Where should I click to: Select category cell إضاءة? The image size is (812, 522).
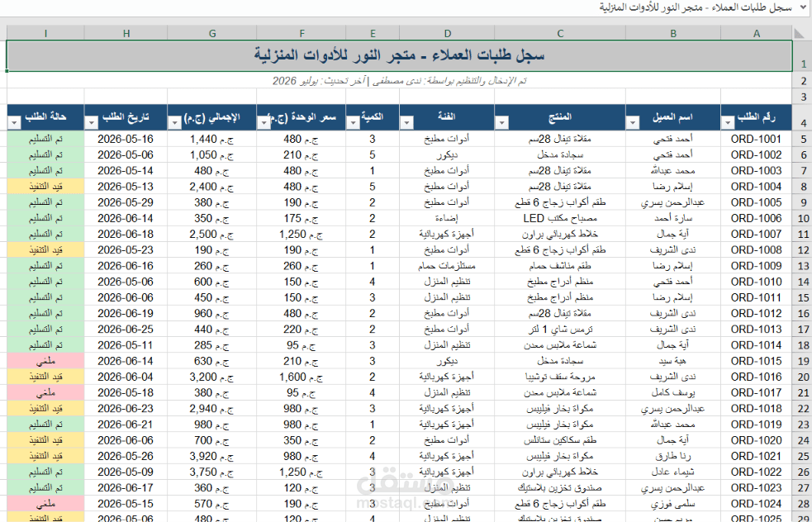pos(447,218)
